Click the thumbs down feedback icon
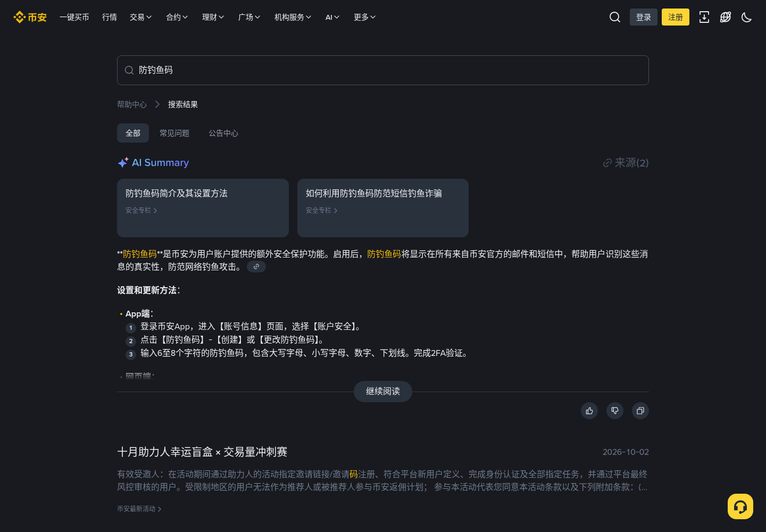Viewport: 766px width, 532px height. click(x=615, y=411)
